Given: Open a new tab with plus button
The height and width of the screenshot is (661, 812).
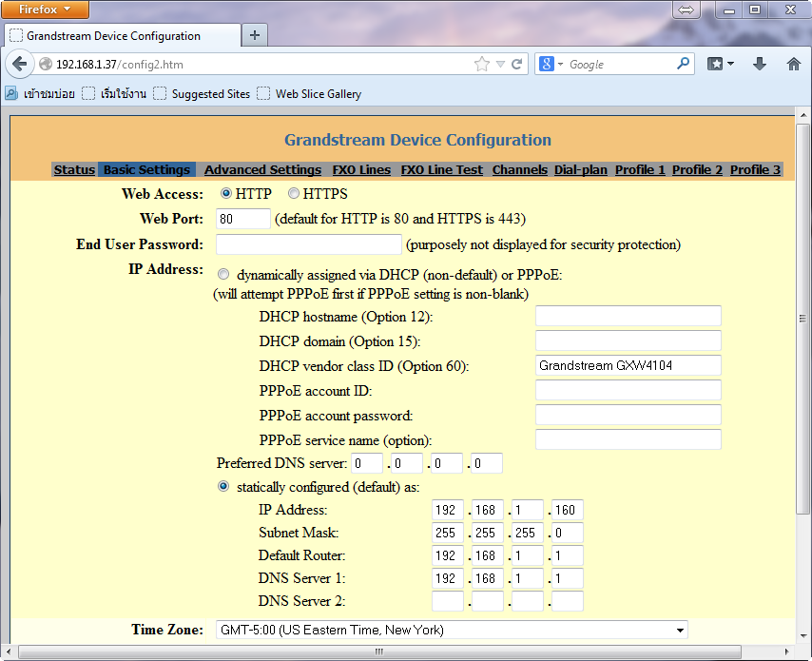Looking at the screenshot, I should (x=254, y=35).
